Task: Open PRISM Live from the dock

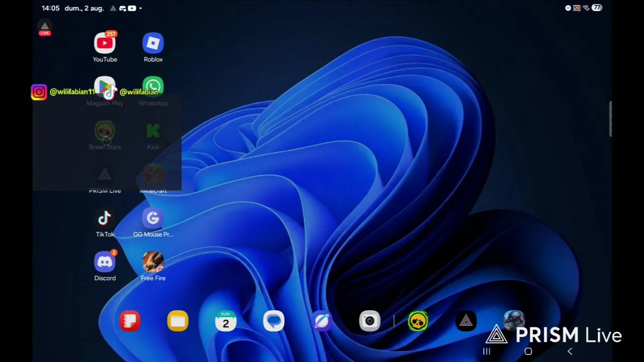Action: point(466,321)
